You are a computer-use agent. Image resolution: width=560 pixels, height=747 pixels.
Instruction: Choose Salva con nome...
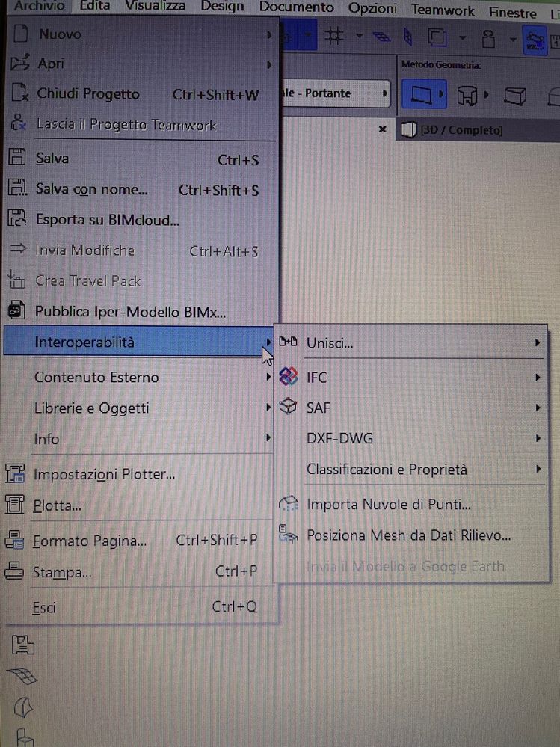pos(142,190)
